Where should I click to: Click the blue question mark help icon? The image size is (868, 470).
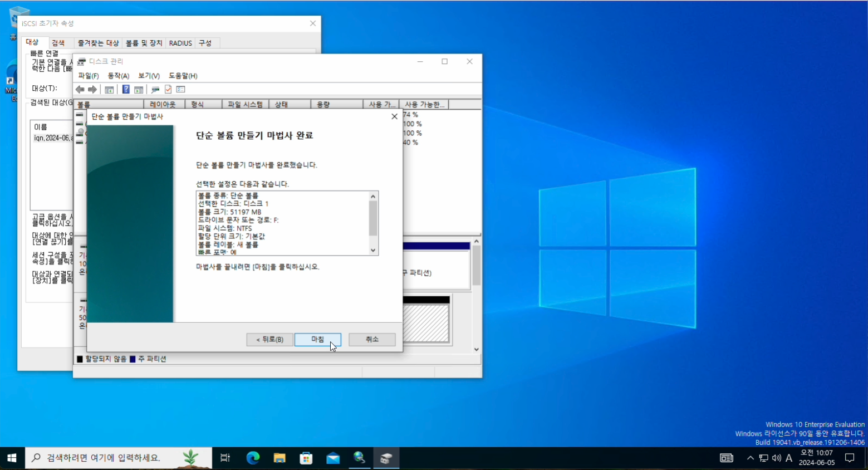(x=126, y=90)
